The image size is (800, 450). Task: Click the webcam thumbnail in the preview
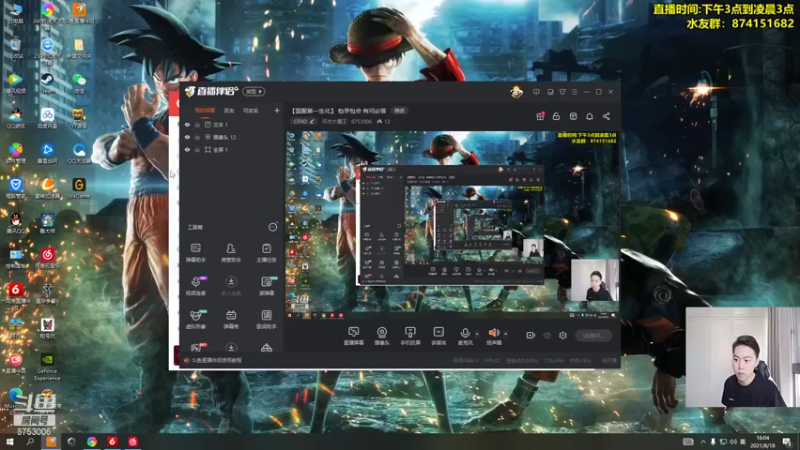click(594, 280)
